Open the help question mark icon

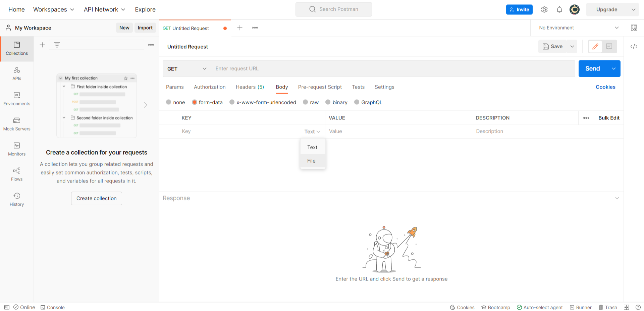(x=638, y=307)
